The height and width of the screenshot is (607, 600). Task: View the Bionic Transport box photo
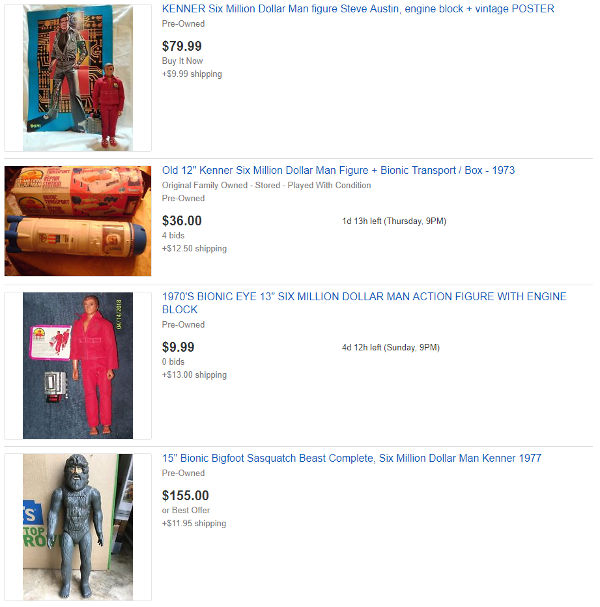point(78,221)
